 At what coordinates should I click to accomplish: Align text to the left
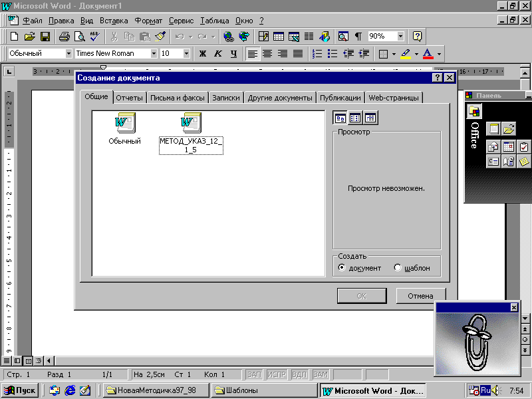tap(252, 54)
